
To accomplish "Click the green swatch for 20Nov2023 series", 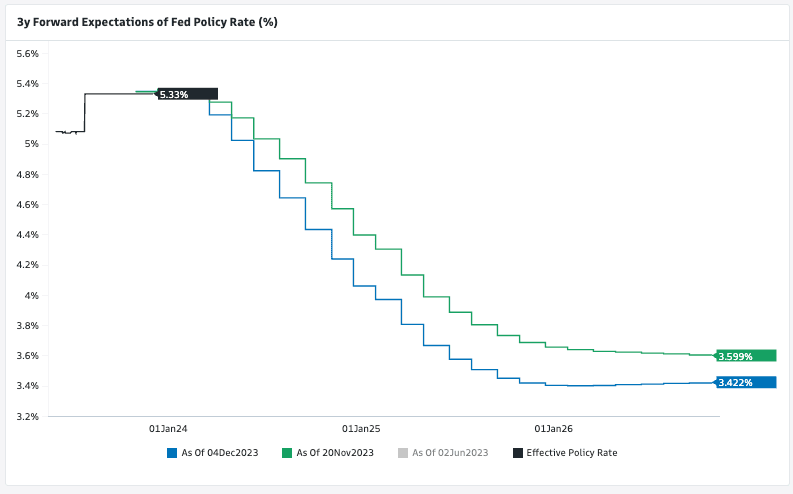I will point(287,453).
